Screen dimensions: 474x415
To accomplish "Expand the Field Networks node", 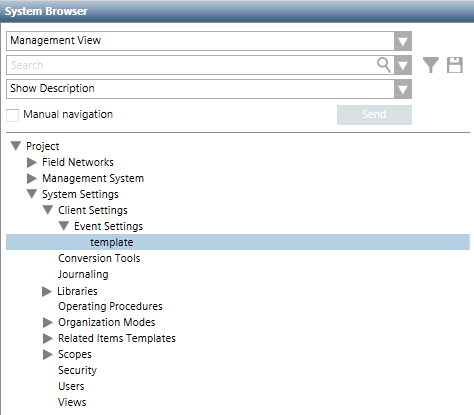I will pyautogui.click(x=32, y=162).
